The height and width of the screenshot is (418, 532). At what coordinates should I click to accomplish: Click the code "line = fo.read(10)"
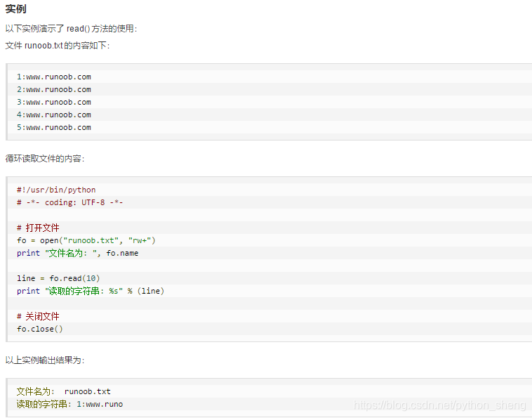tap(58, 278)
